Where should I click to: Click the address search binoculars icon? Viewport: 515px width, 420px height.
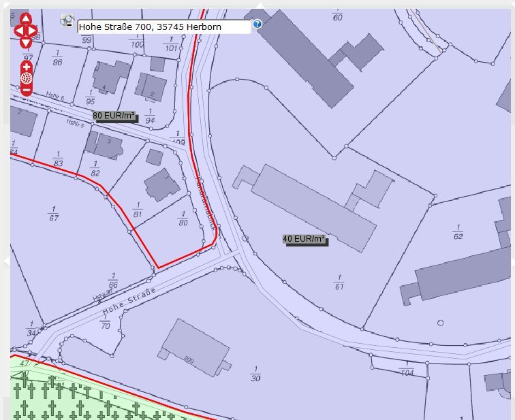click(x=66, y=21)
